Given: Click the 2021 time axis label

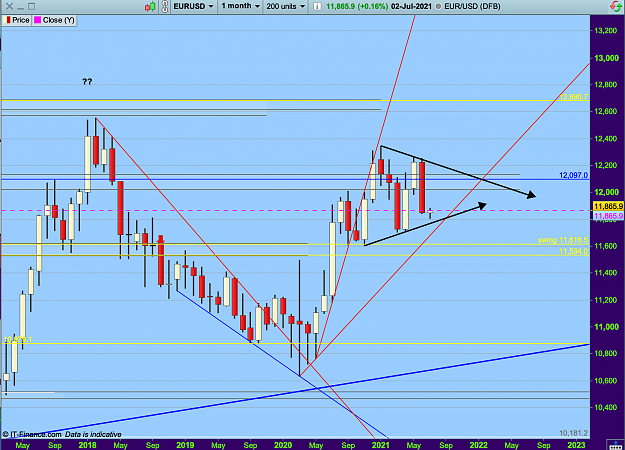Looking at the screenshot, I should coord(381,445).
